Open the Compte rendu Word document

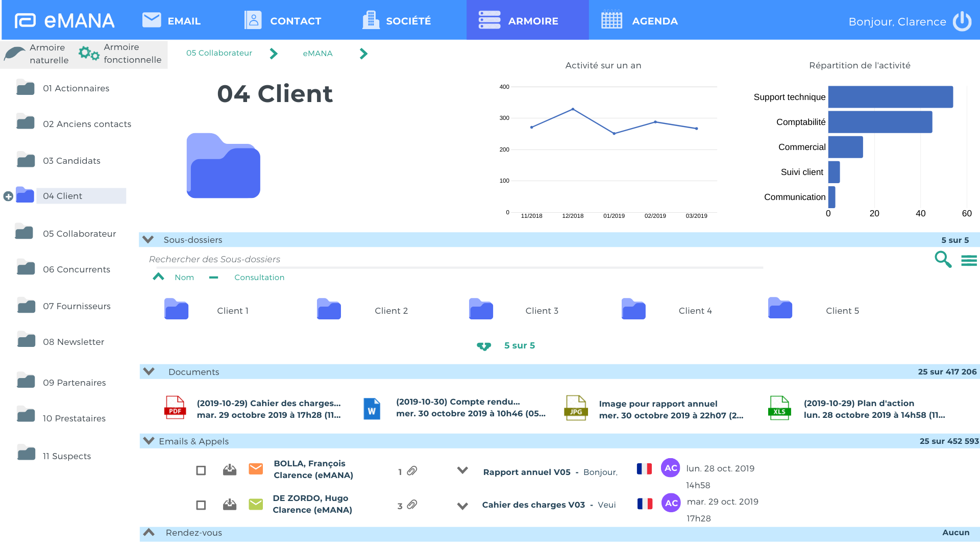[372, 409]
